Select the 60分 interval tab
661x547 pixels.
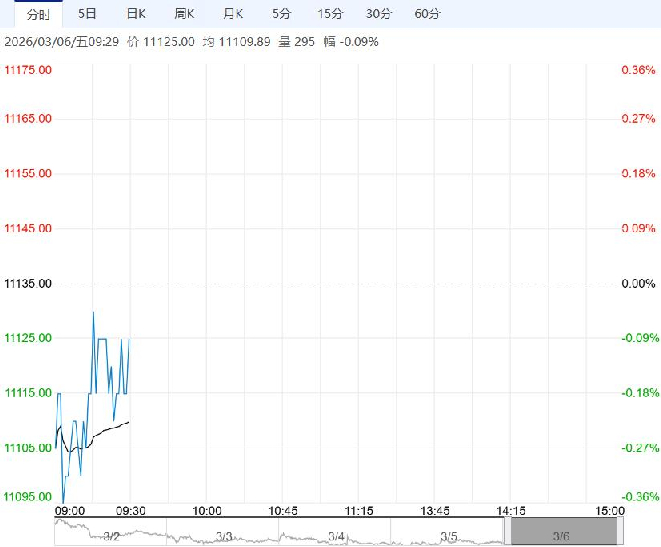[x=427, y=14]
